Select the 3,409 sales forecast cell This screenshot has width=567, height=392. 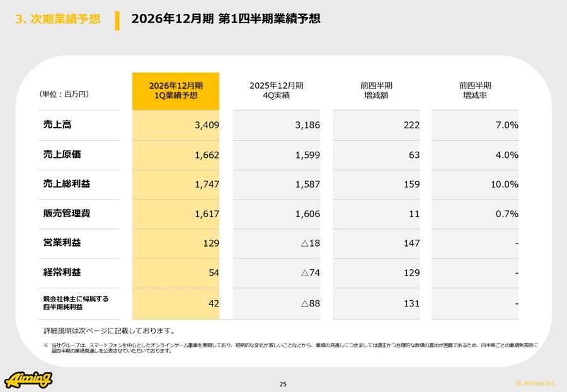click(207, 125)
